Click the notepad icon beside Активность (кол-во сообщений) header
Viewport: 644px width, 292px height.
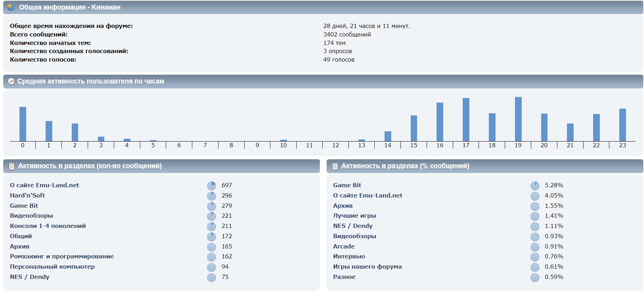11,166
